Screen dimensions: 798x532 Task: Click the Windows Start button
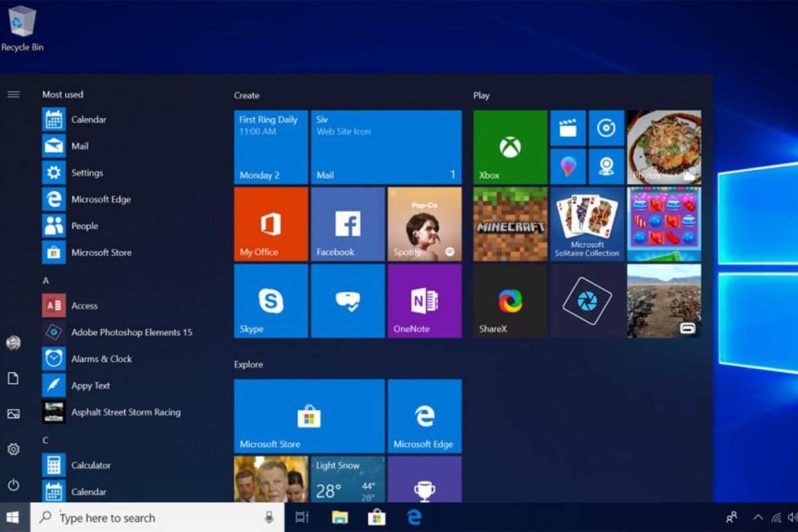[x=15, y=517]
